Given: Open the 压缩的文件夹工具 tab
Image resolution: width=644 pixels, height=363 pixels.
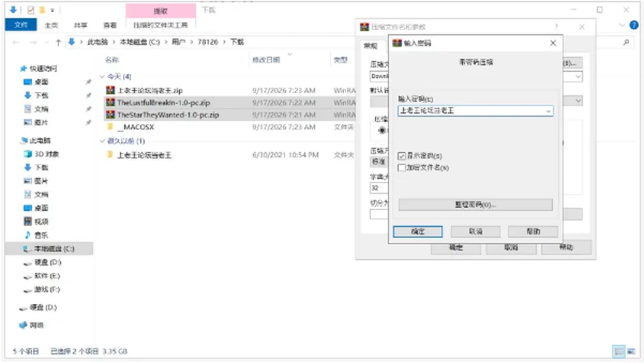Looking at the screenshot, I should pos(160,25).
